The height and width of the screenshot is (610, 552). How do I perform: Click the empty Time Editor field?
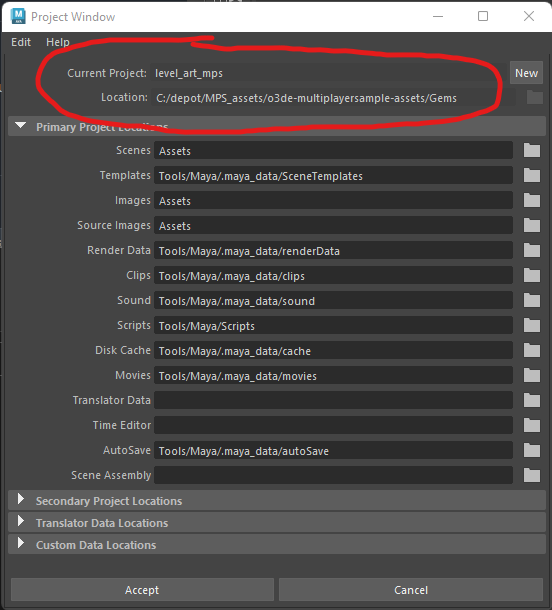coord(333,425)
